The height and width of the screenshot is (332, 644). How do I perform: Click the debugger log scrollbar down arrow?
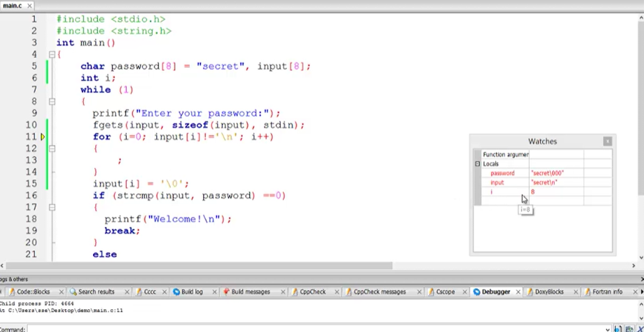click(x=641, y=319)
